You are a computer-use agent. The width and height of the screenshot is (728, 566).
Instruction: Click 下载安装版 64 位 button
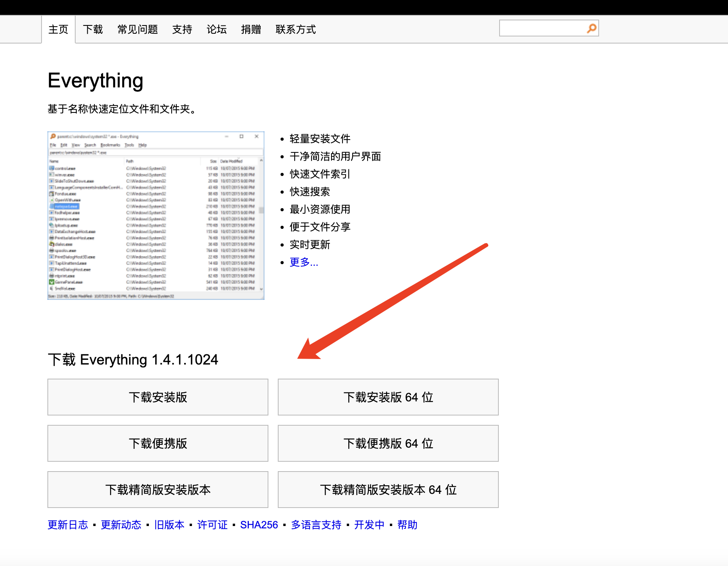click(388, 397)
